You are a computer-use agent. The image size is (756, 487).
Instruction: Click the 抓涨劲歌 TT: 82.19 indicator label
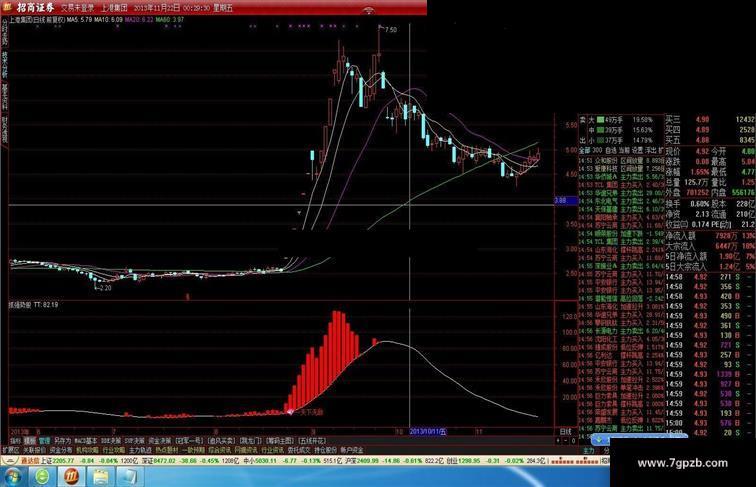click(33, 305)
